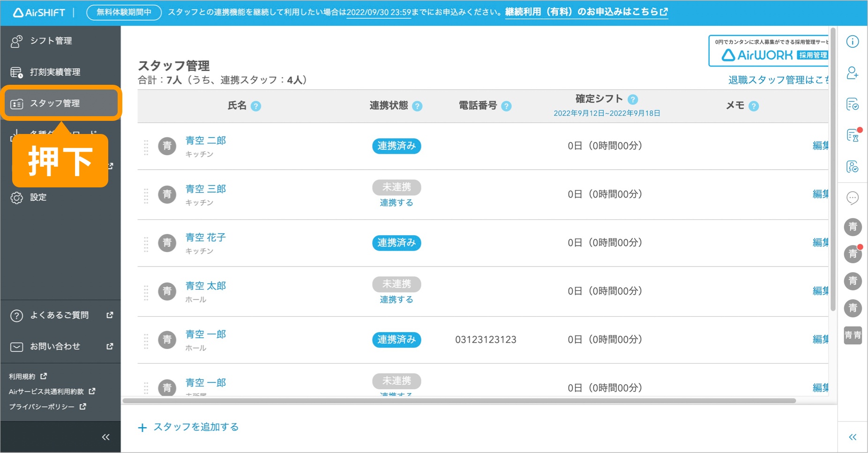Open the 継続利用（有料）のお申込みはこちら link
Viewport: 868px width, 453px height.
click(586, 12)
